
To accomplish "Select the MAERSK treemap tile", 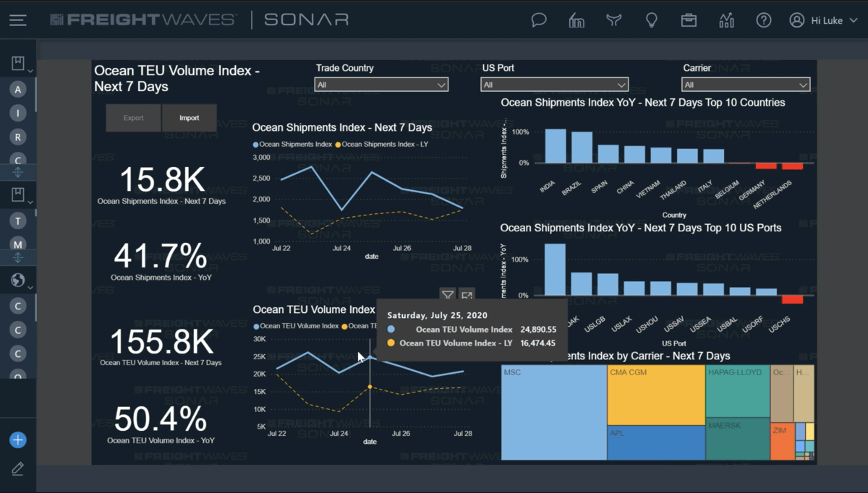I will point(737,439).
